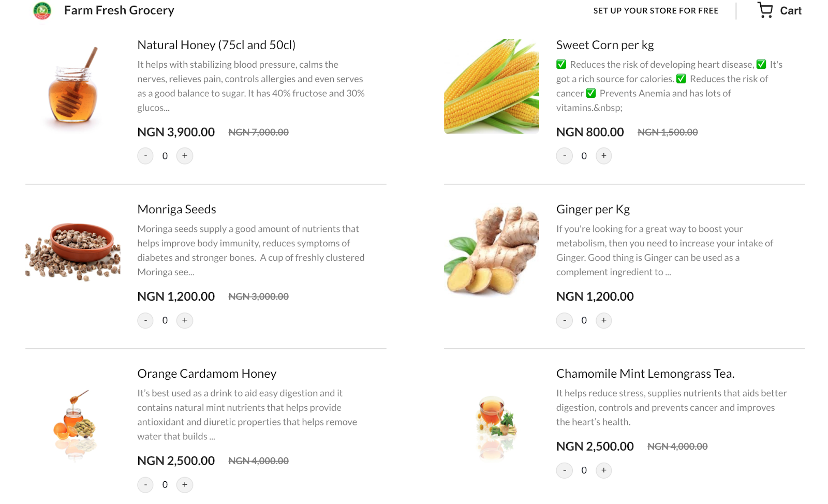This screenshot has height=504, width=828.
Task: Click the Set Up Your Store For Free link
Action: pyautogui.click(x=656, y=10)
